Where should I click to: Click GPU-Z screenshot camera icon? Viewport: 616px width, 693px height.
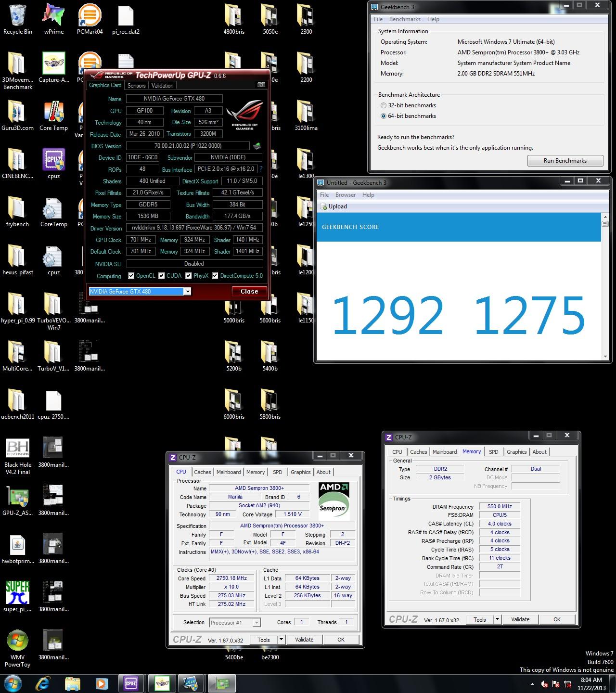[261, 85]
